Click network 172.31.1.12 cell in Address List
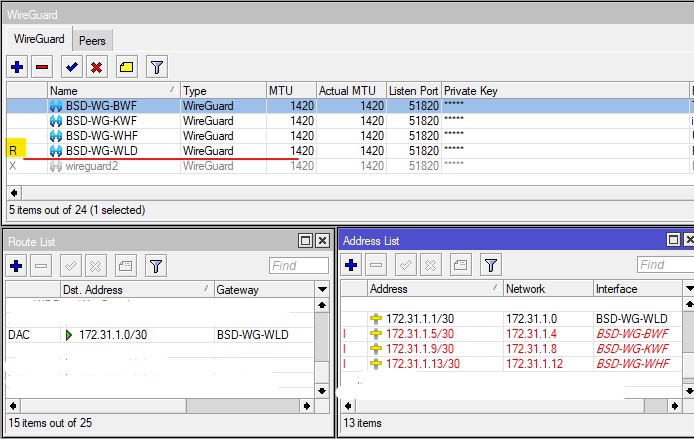The width and height of the screenshot is (694, 439). (547, 364)
